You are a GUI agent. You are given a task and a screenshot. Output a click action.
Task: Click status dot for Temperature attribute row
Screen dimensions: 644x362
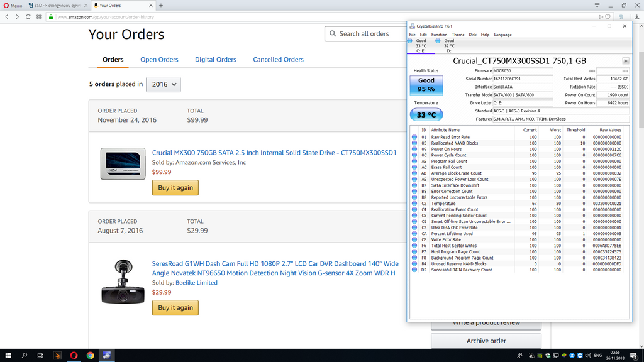414,204
